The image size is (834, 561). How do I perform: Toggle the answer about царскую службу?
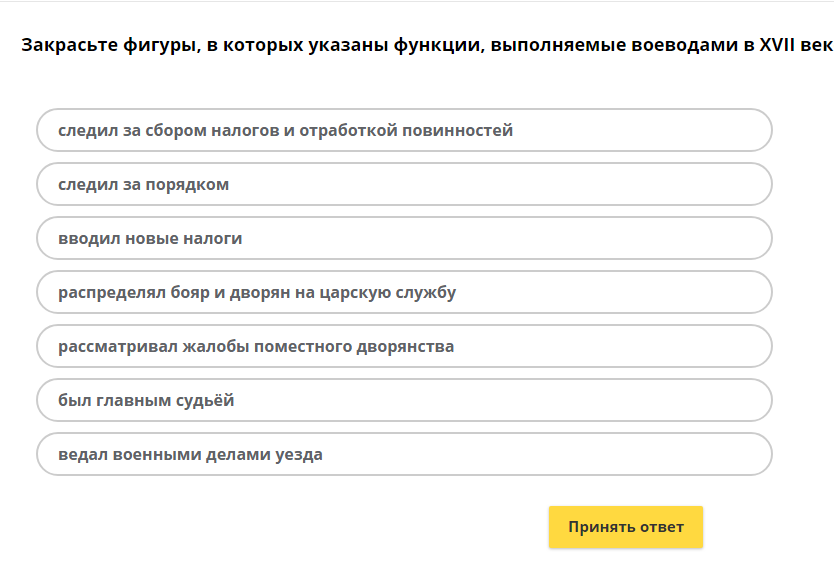coord(404,292)
